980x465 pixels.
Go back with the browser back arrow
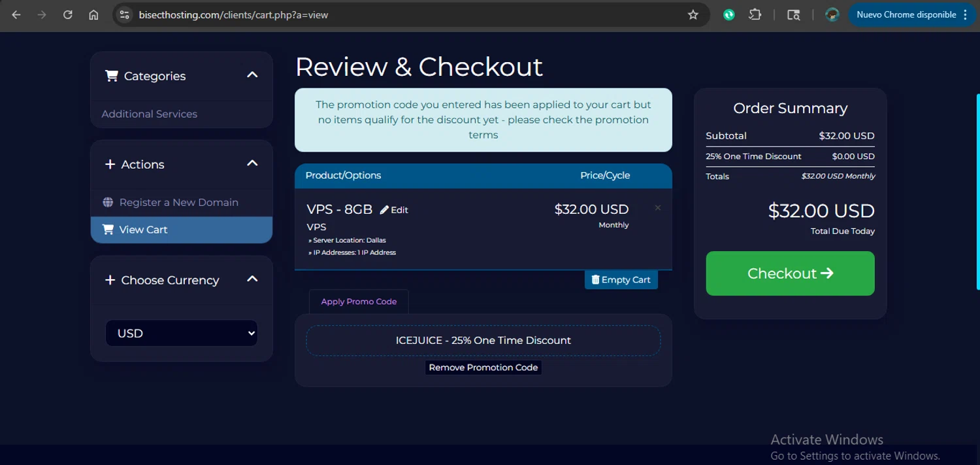[16, 14]
